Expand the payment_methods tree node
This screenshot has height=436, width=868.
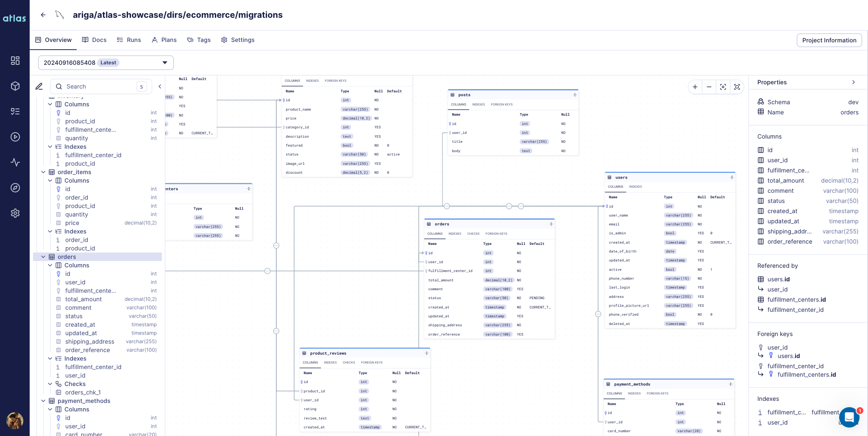pos(43,401)
